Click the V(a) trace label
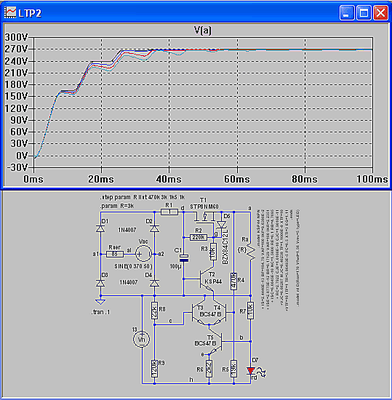This screenshot has width=392, height=400. (203, 31)
